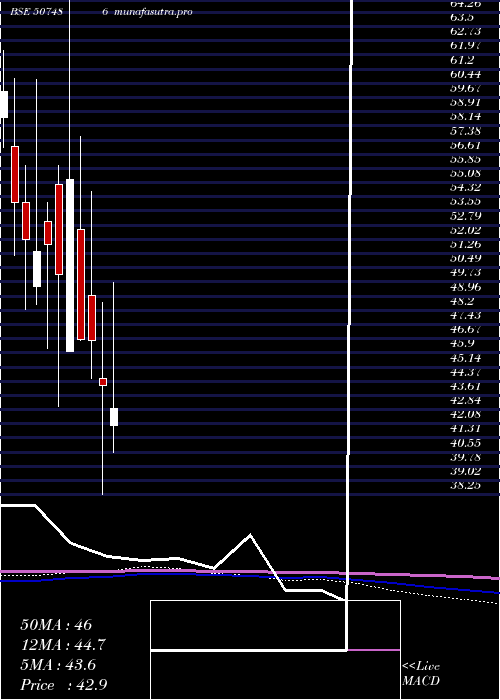
Task: Choose the 50.49 price label
Action: [x=465, y=259]
